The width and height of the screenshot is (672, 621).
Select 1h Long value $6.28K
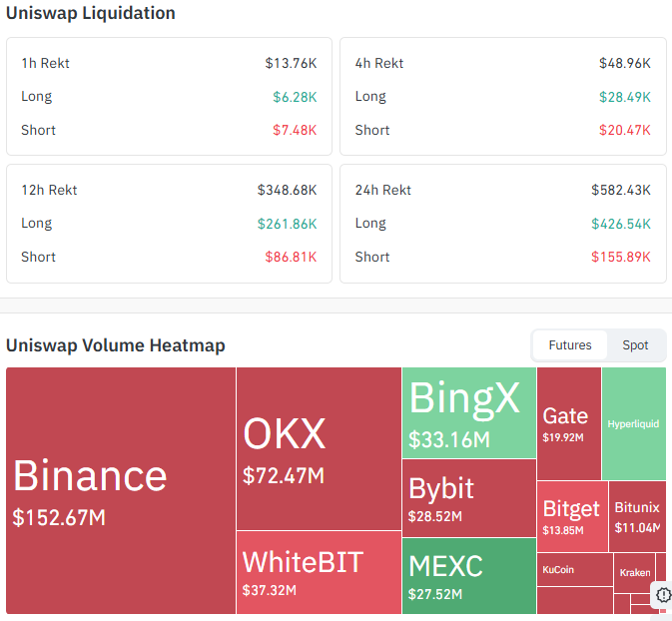[x=295, y=97]
